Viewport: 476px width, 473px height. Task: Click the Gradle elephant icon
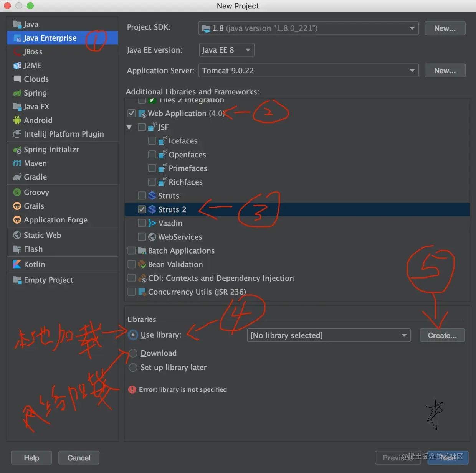tap(17, 177)
